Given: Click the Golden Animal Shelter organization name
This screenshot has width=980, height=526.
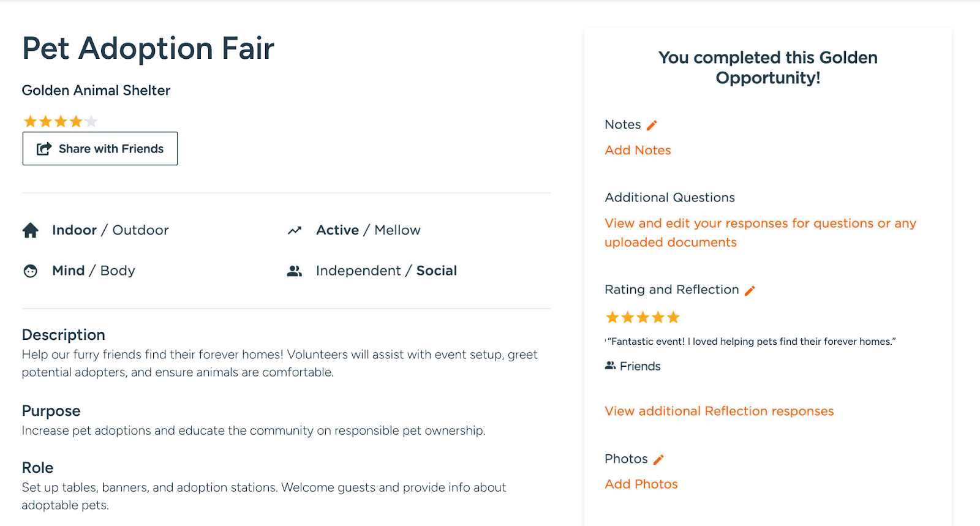Looking at the screenshot, I should (96, 91).
